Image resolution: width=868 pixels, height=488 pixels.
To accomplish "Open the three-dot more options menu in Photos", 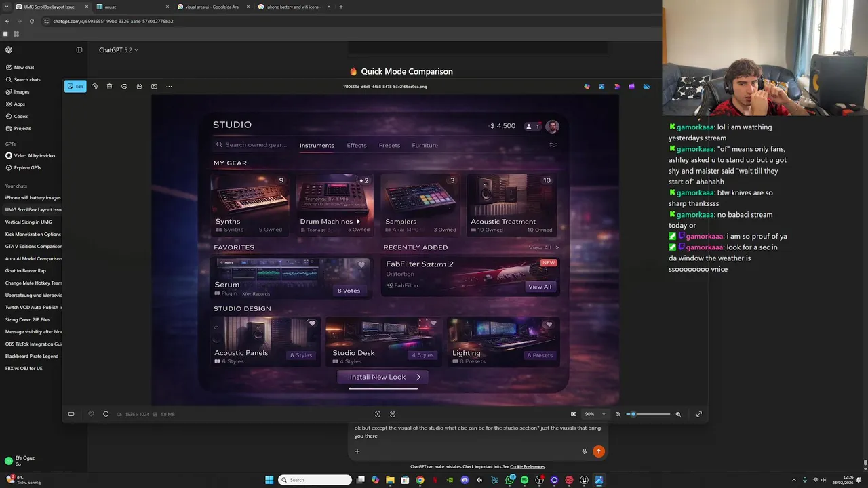I will (169, 87).
